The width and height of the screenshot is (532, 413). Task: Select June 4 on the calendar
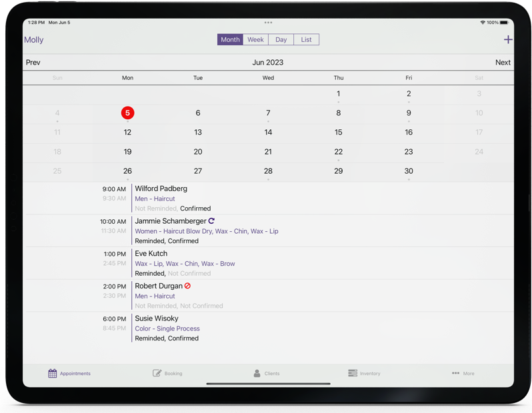[57, 113]
